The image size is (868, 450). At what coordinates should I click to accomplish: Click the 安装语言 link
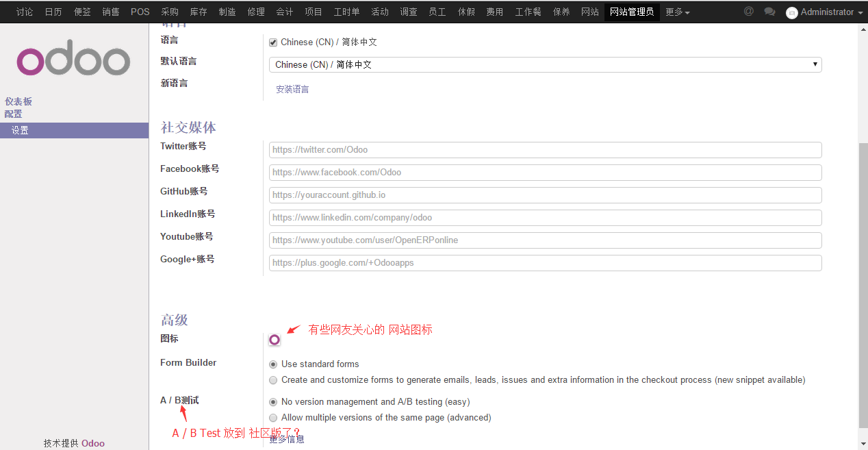[x=292, y=89]
